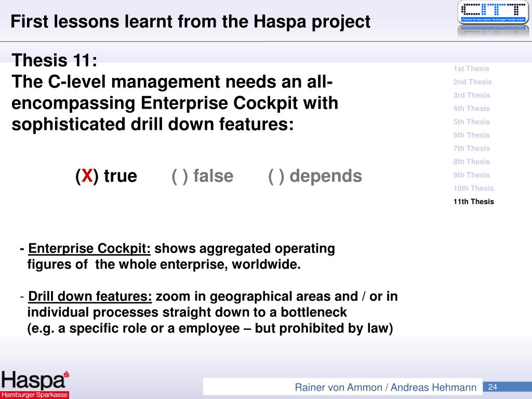
Task: Open 10th Thesis in the navigation list
Action: coord(473,188)
